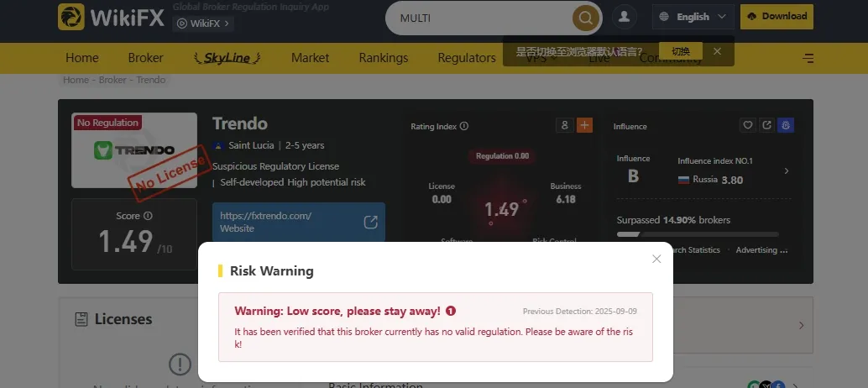The width and height of the screenshot is (868, 388).
Task: Open the SkyLine nav item
Action: click(227, 58)
